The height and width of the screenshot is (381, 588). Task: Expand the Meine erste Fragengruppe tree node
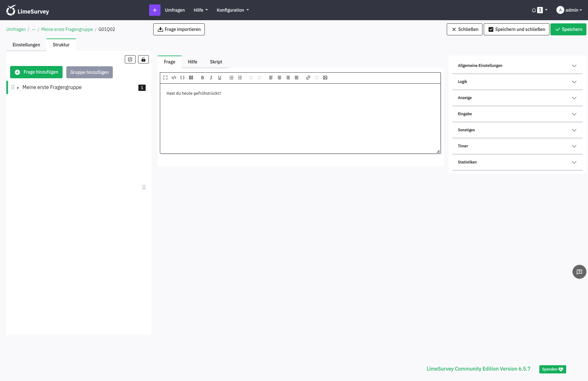18,88
